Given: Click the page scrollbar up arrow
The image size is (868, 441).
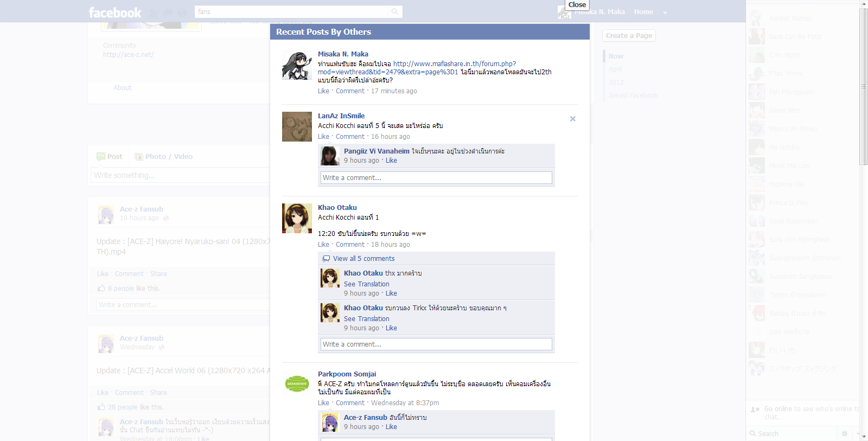Looking at the screenshot, I should 864,4.
